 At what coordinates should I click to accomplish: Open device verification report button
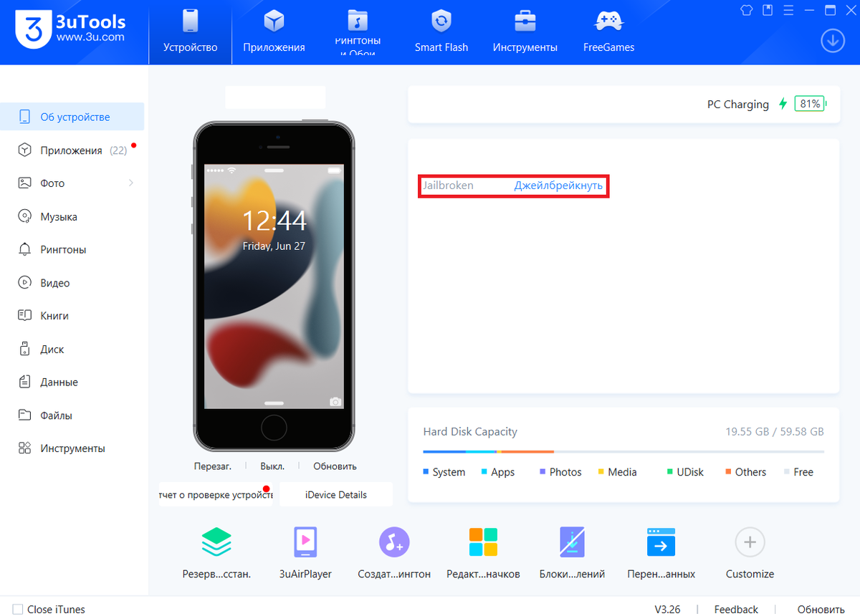pyautogui.click(x=216, y=495)
